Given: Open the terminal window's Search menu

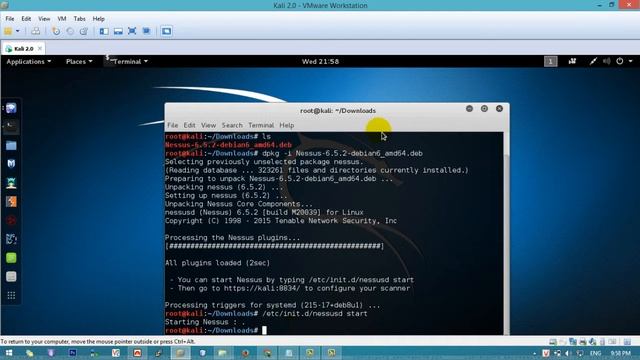Looking at the screenshot, I should 232,125.
